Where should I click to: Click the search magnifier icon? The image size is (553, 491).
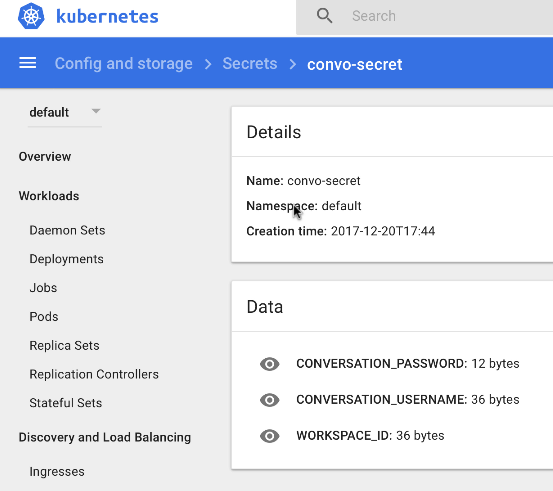(324, 16)
